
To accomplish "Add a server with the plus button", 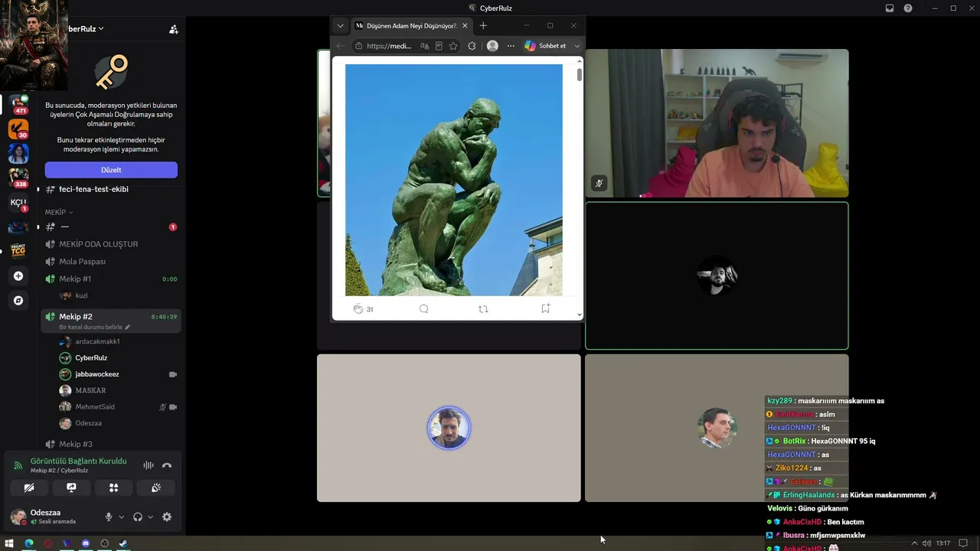I will 18,276.
